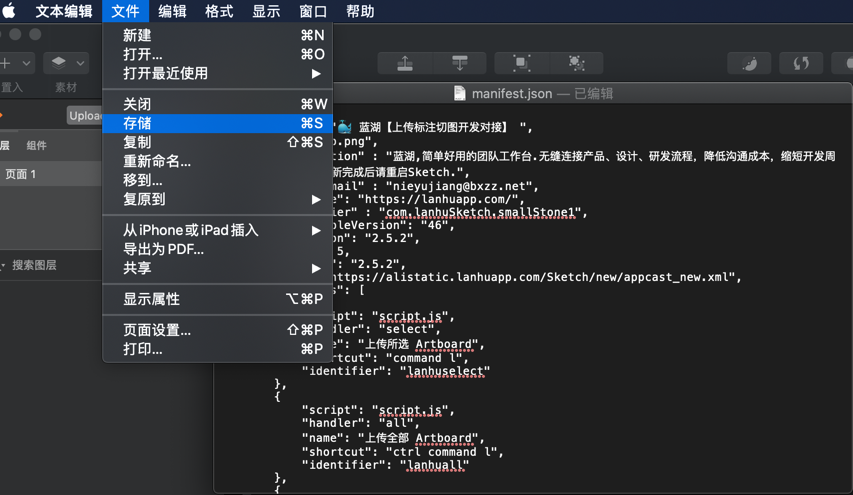Viewport: 853px width, 495px height.
Task: Switch to the 组件 tab in Sketch
Action: tap(36, 145)
